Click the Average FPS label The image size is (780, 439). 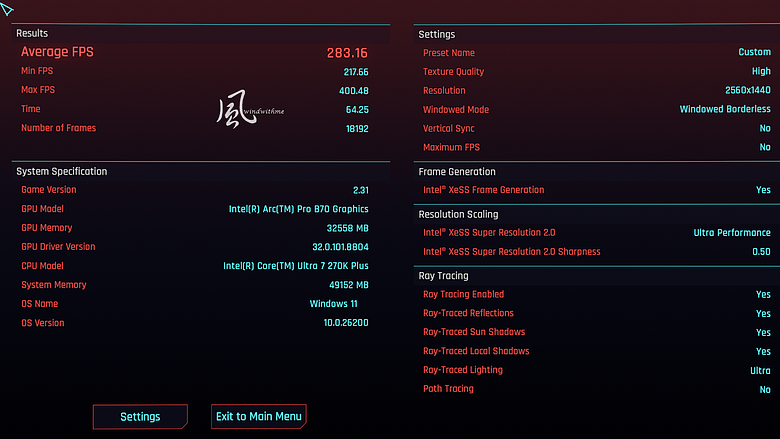tap(57, 52)
